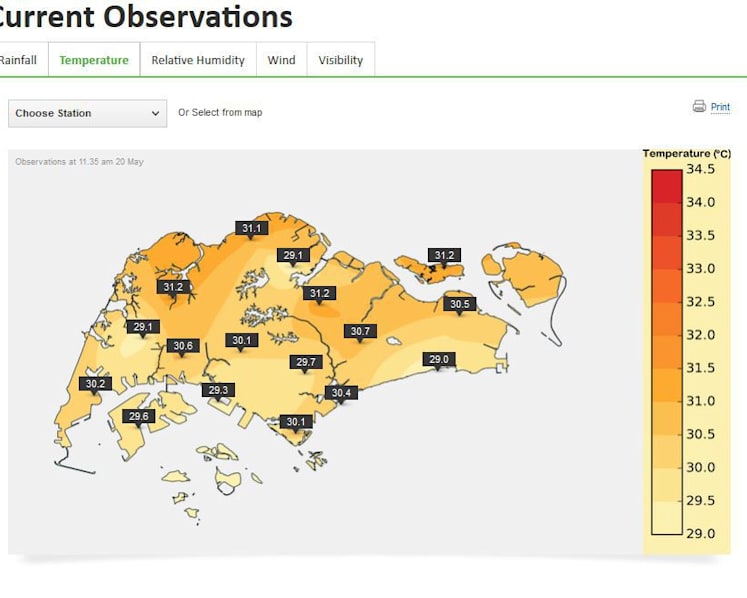This screenshot has height=598, width=747.
Task: Click the 29.0 station marker
Action: [x=439, y=359]
